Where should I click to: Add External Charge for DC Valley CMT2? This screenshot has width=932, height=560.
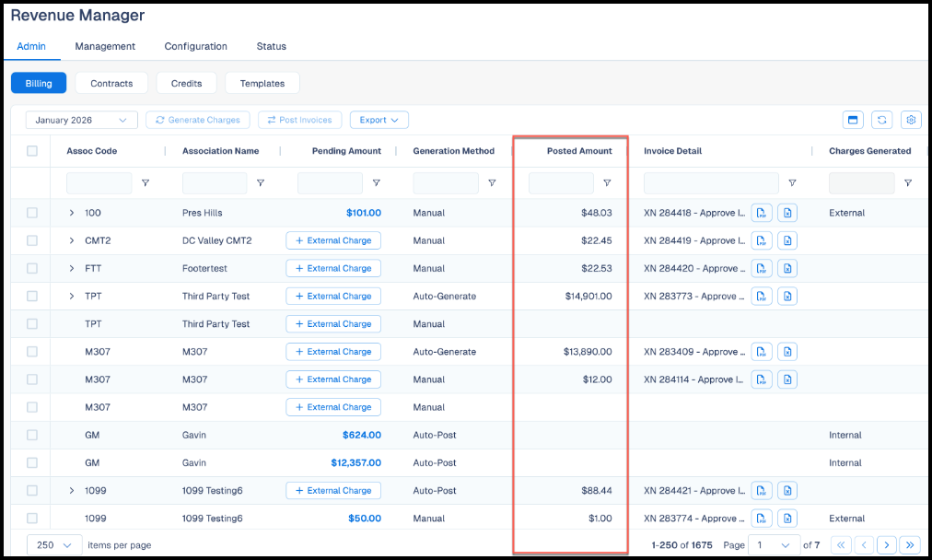click(333, 240)
